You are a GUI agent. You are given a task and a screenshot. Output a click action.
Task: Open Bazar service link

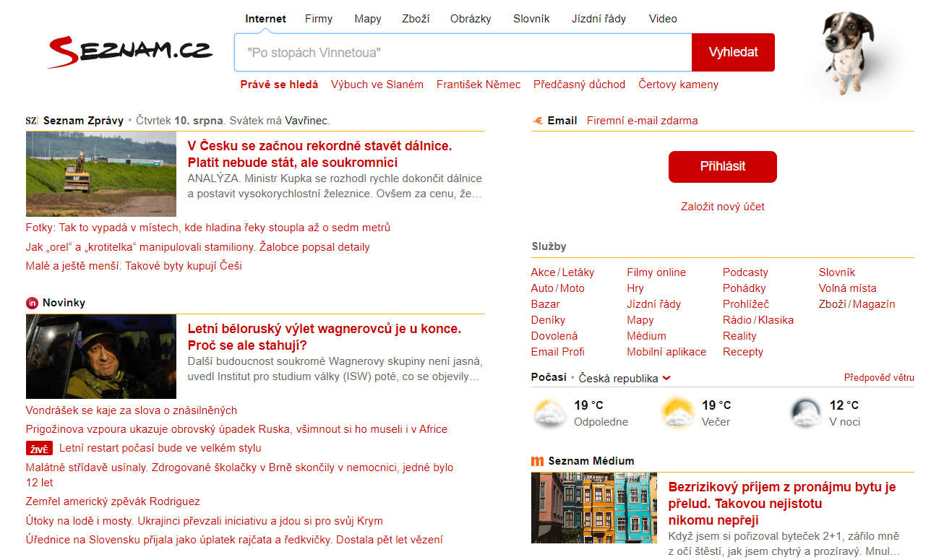545,304
